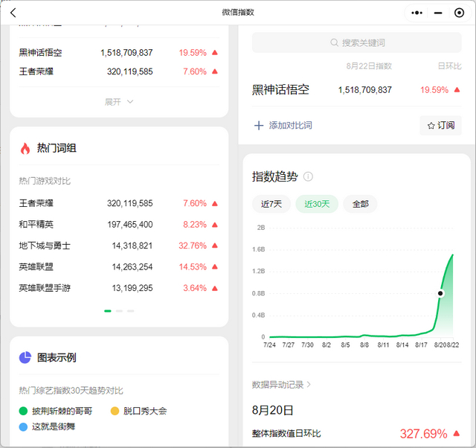476x448 pixels.
Task: Select the second carousel page dot
Action: (119, 311)
